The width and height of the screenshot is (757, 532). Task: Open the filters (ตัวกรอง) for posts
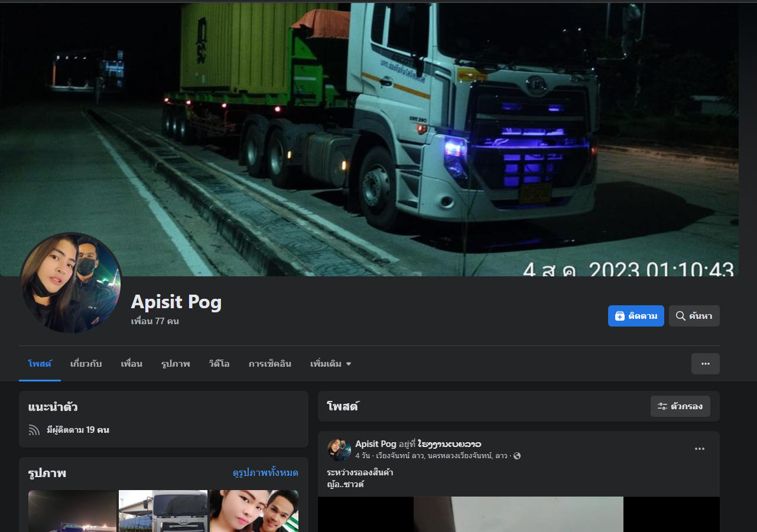(680, 406)
